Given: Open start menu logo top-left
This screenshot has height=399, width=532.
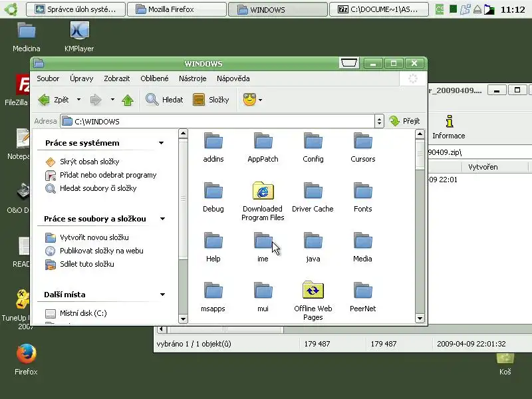Looking at the screenshot, I should 11,9.
